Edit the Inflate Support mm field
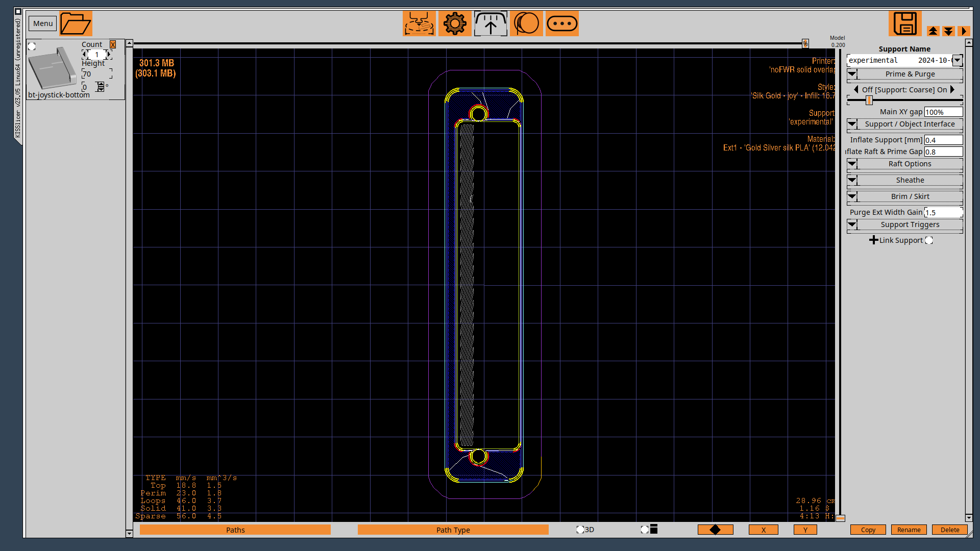Viewport: 980px width, 551px height. [x=943, y=140]
